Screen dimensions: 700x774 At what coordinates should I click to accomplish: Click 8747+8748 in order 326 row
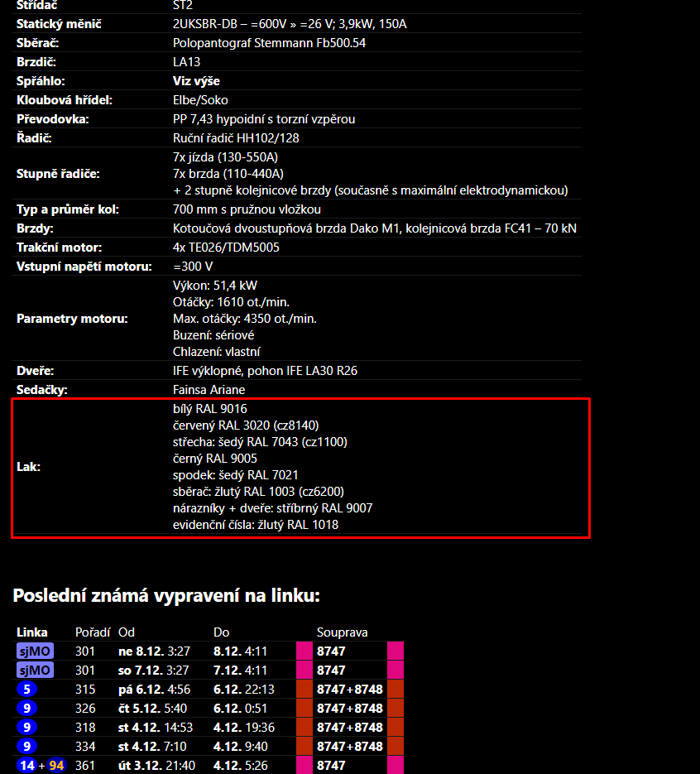pos(349,709)
